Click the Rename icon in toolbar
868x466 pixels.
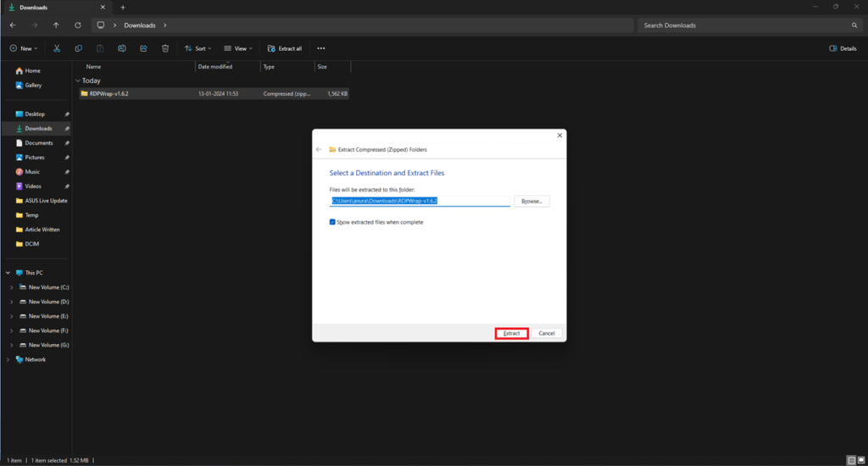[x=122, y=48]
